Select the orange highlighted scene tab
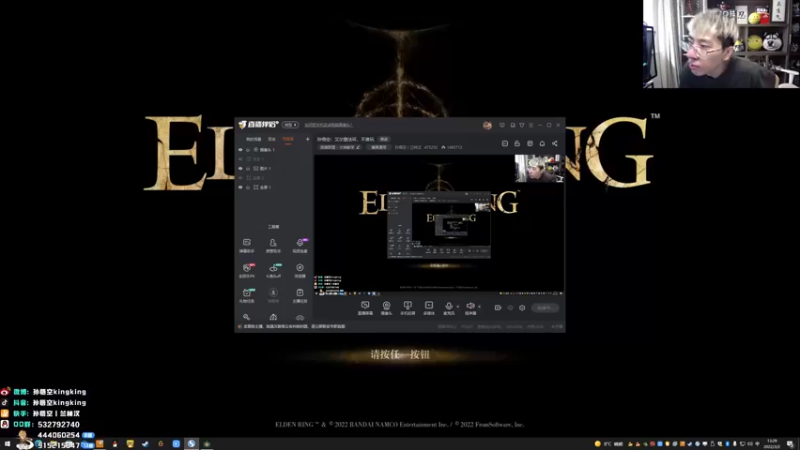Screen dimensions: 800x450 point(288,139)
